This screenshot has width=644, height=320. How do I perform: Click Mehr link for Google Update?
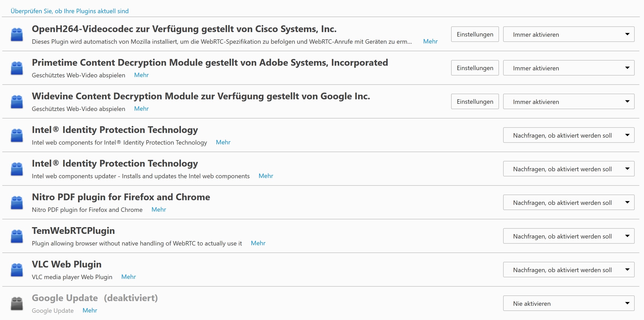[x=90, y=310]
